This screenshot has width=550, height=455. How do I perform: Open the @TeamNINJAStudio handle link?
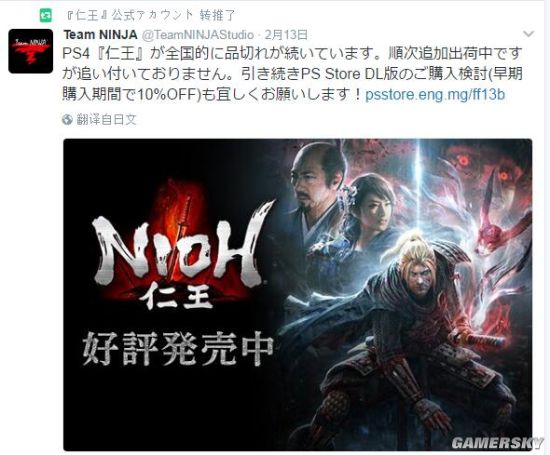click(x=197, y=35)
